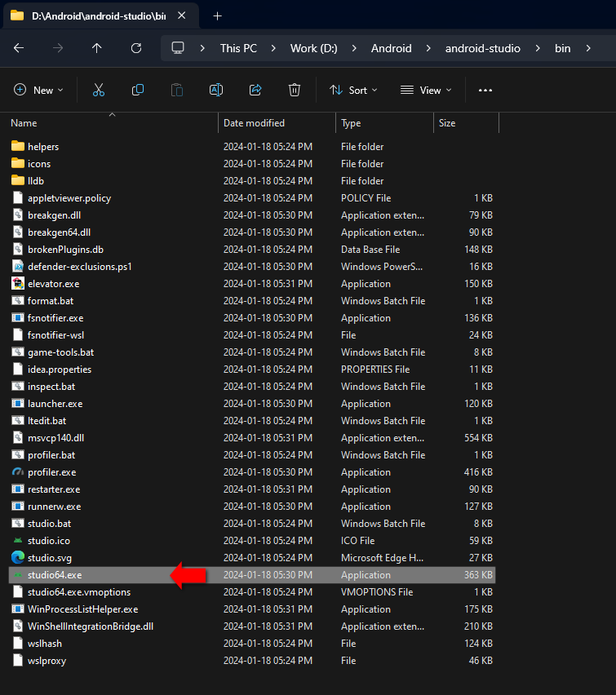
Task: Select the wslhash file
Action: pos(44,643)
